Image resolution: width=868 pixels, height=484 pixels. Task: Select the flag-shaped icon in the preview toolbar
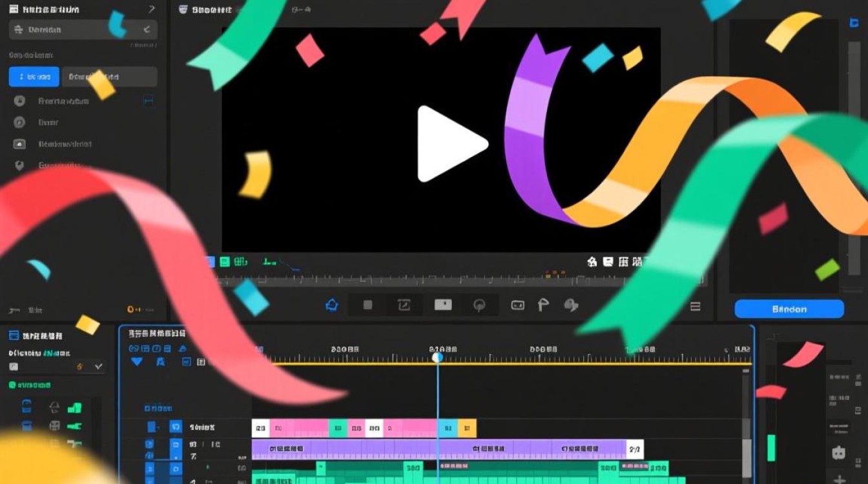(x=543, y=305)
